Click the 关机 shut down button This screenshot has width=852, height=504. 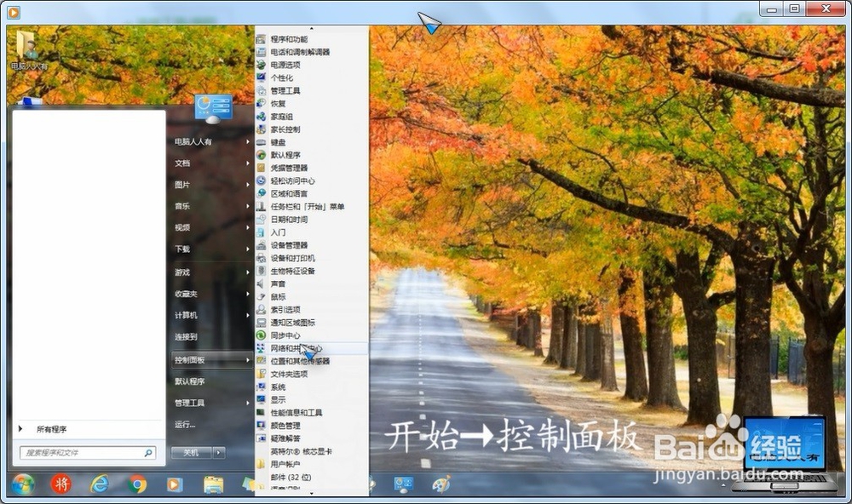pos(191,452)
